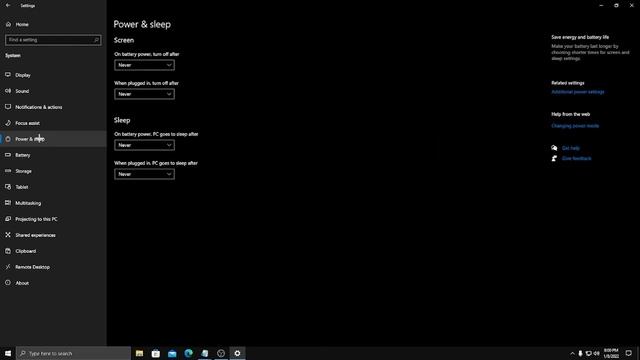Open Display settings via its monitor icon
Image resolution: width=640 pixels, height=360 pixels.
[x=8, y=75]
